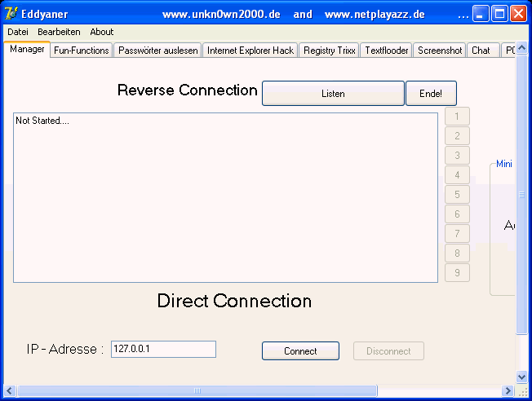The height and width of the screenshot is (401, 532).
Task: Click the vertical scrollbar down arrow
Action: click(x=522, y=377)
